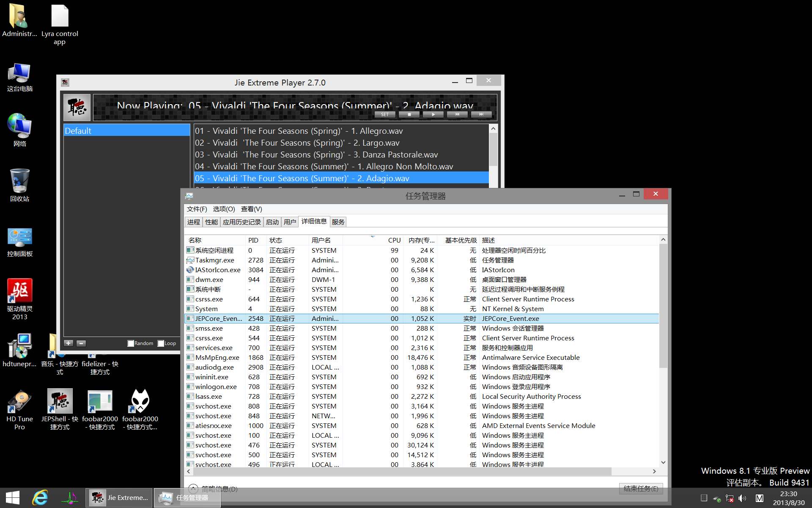Switch to Jie Extreme Player taskbar button
The height and width of the screenshot is (508, 812).
point(119,497)
